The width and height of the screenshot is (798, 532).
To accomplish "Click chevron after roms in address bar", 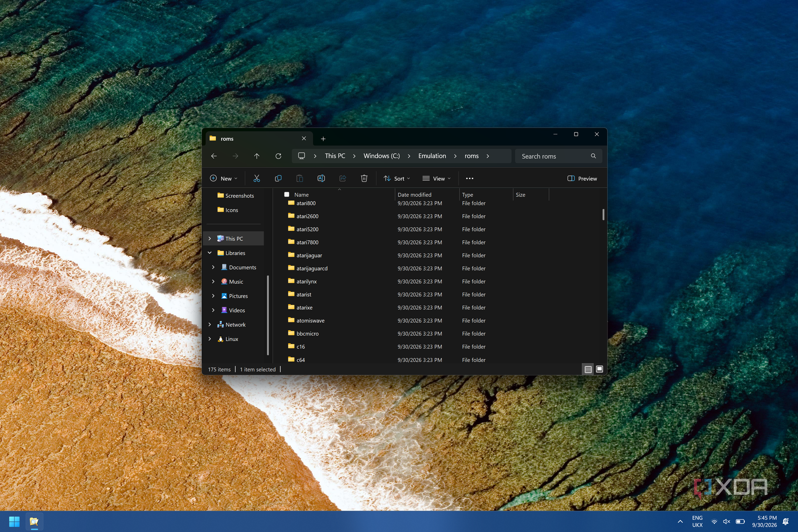I will tap(488, 156).
